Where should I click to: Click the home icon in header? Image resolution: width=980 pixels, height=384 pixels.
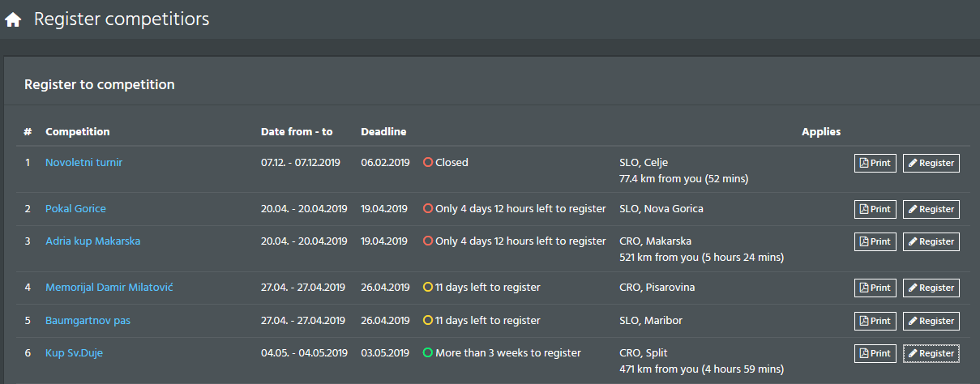coord(13,20)
